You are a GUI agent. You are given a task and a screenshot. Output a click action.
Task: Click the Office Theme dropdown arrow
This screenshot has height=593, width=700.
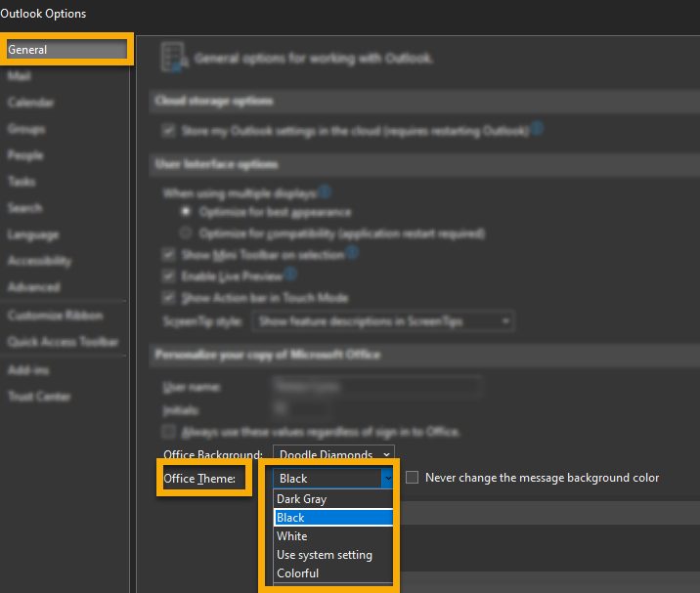(x=387, y=479)
